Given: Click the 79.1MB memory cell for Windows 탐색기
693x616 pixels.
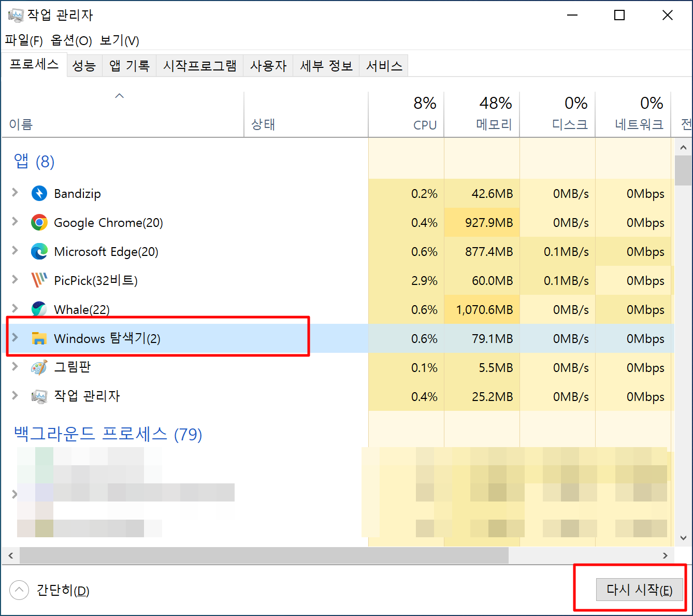Looking at the screenshot, I should click(482, 339).
